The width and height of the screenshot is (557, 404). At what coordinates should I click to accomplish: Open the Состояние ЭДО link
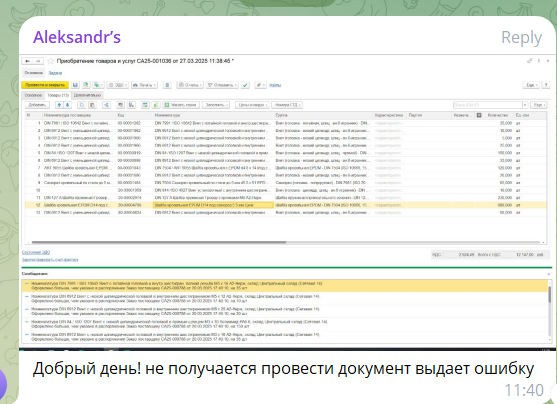36,252
